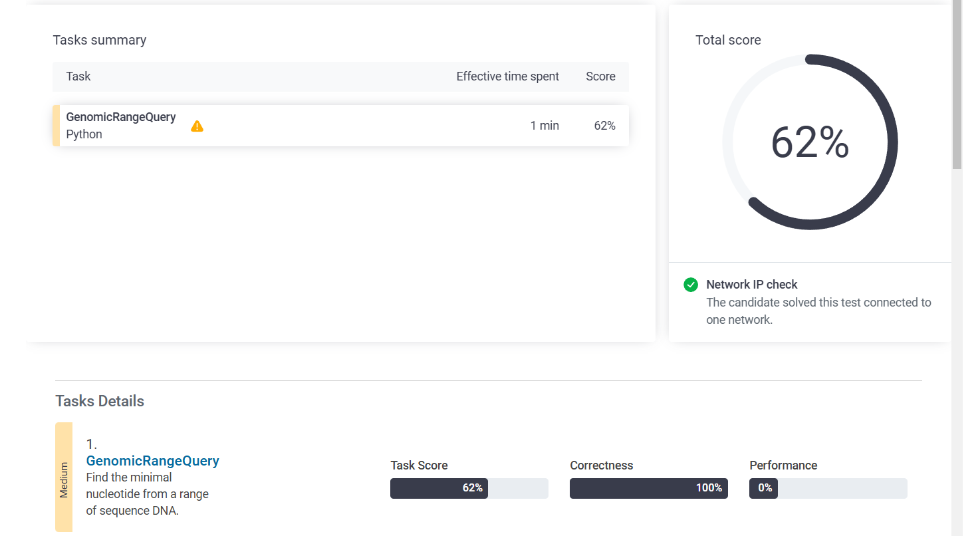Click the Score column header
980x536 pixels.
point(600,76)
